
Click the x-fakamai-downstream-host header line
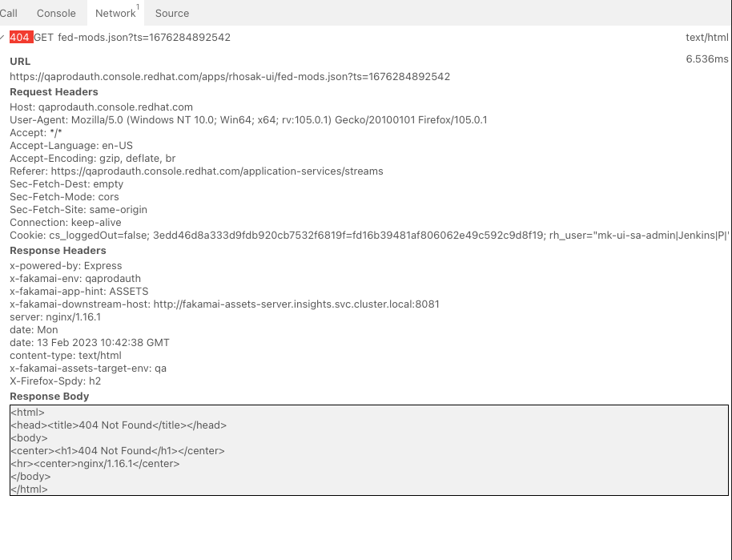click(224, 304)
